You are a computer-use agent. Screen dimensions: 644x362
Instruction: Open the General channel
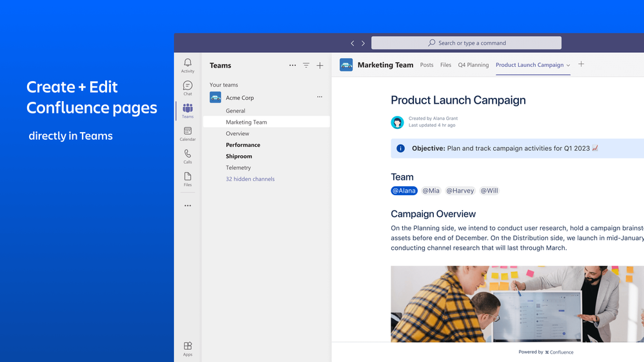pyautogui.click(x=235, y=111)
